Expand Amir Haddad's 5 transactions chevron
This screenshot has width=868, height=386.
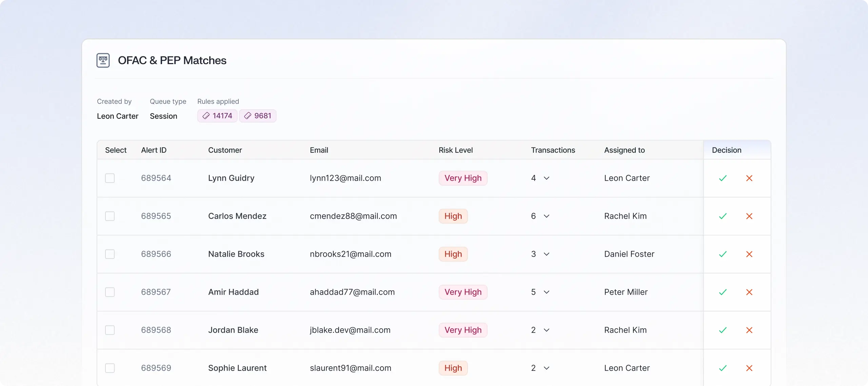(546, 292)
